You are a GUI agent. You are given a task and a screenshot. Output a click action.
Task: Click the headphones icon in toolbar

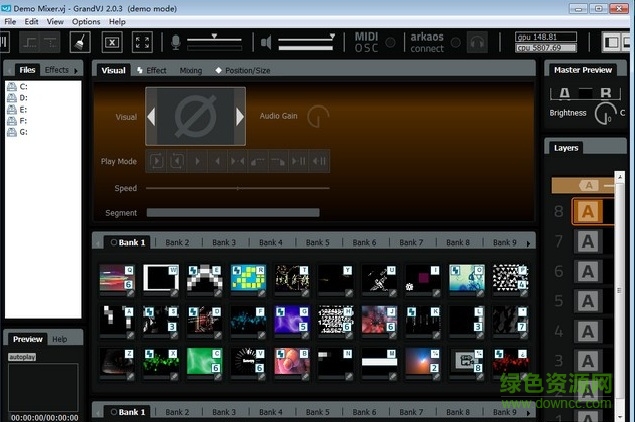coord(477,42)
